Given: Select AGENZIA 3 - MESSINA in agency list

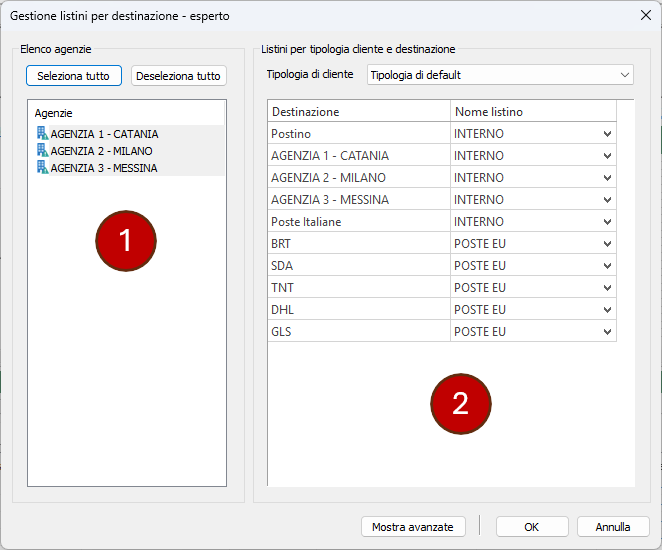Looking at the screenshot, I should pos(104,168).
